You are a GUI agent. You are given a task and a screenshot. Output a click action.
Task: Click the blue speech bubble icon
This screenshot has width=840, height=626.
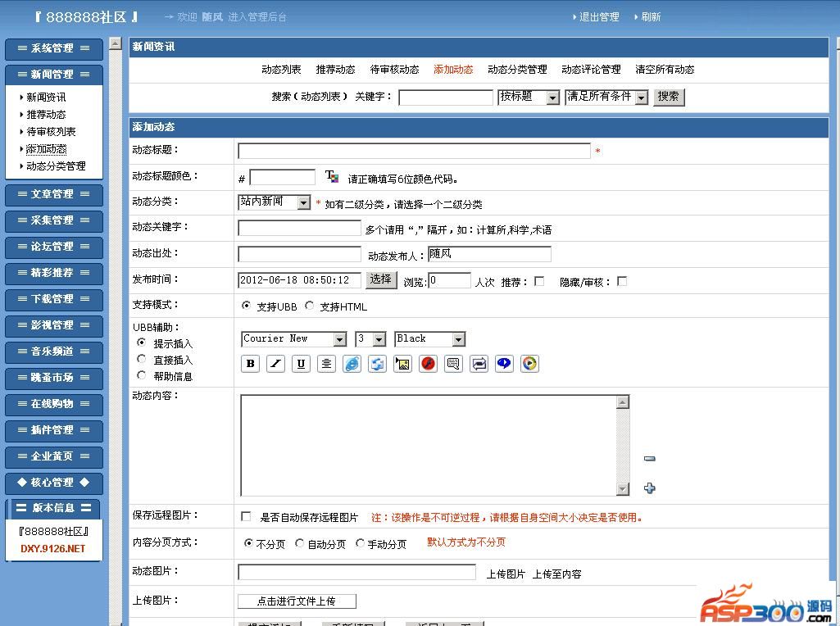pyautogui.click(x=504, y=364)
